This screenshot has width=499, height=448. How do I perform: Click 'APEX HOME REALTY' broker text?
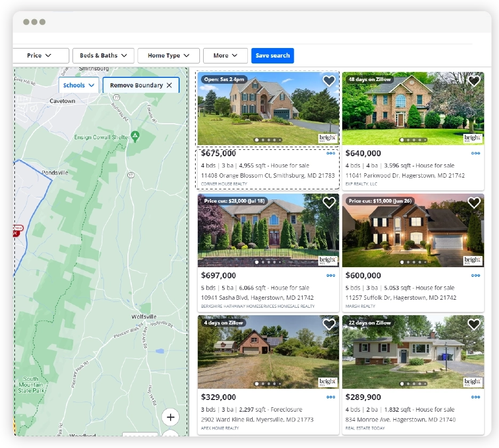pyautogui.click(x=220, y=428)
